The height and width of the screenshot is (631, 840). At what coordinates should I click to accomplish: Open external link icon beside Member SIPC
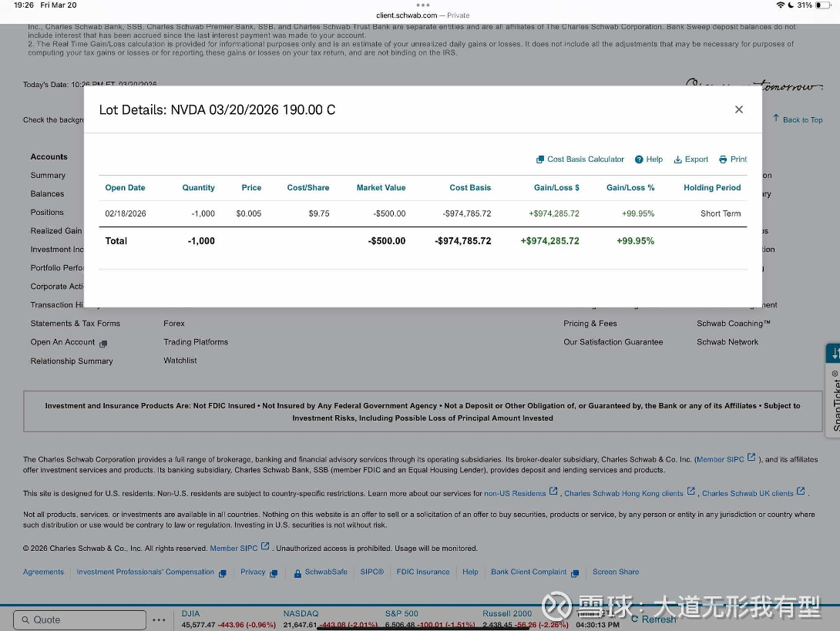pos(751,458)
